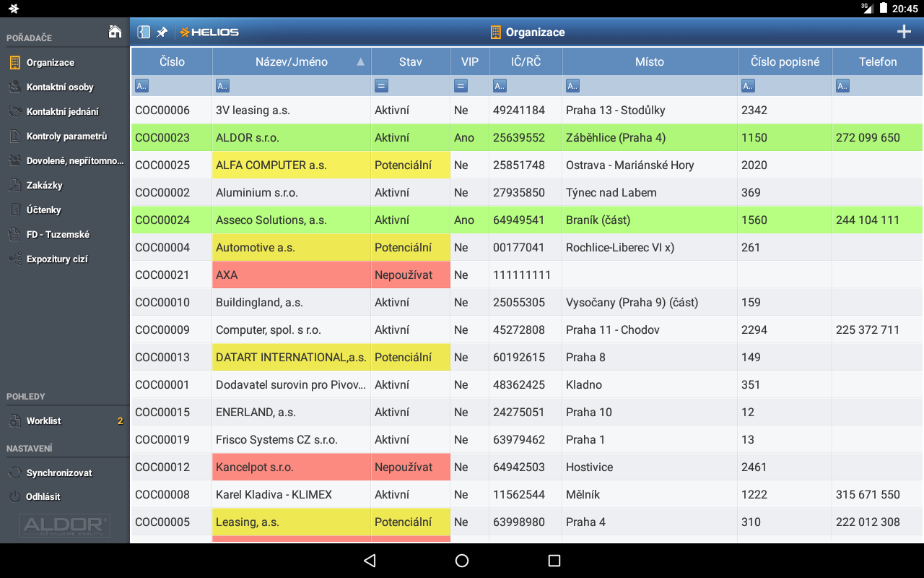Image resolution: width=924 pixels, height=578 pixels.
Task: Select Karel Kladiva - KLIMEX cell
Action: [292, 495]
